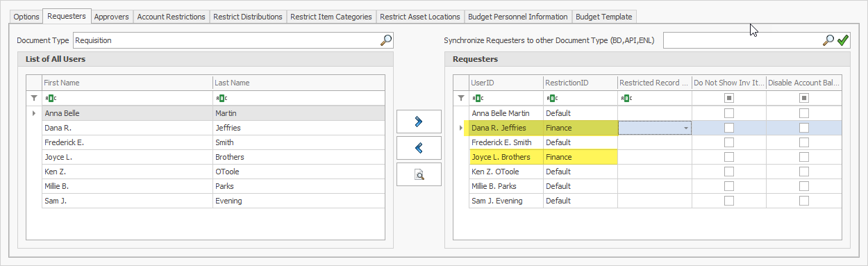
Task: Sort by First Name column header
Action: pos(127,83)
